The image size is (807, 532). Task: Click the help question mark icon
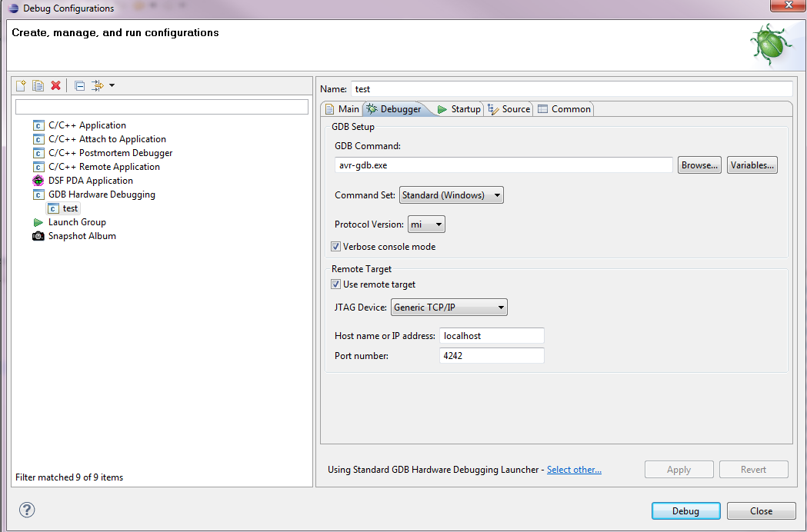coord(27,510)
